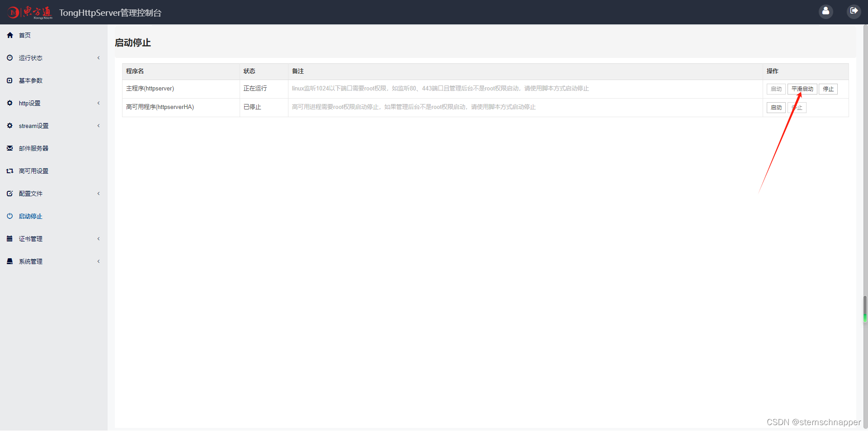Screen dimensions: 868x431
Task: Stop the httpserverHA program
Action: tap(797, 108)
